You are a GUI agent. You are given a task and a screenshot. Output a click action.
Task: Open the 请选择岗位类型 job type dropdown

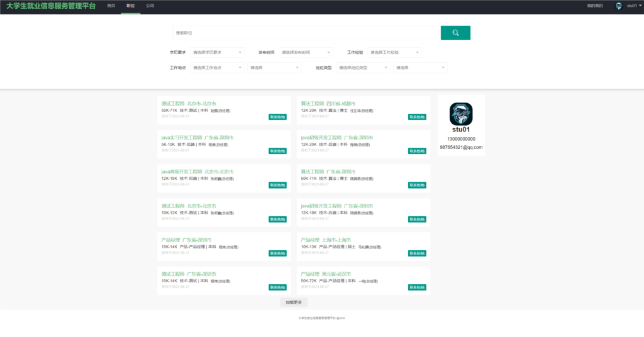pos(364,68)
